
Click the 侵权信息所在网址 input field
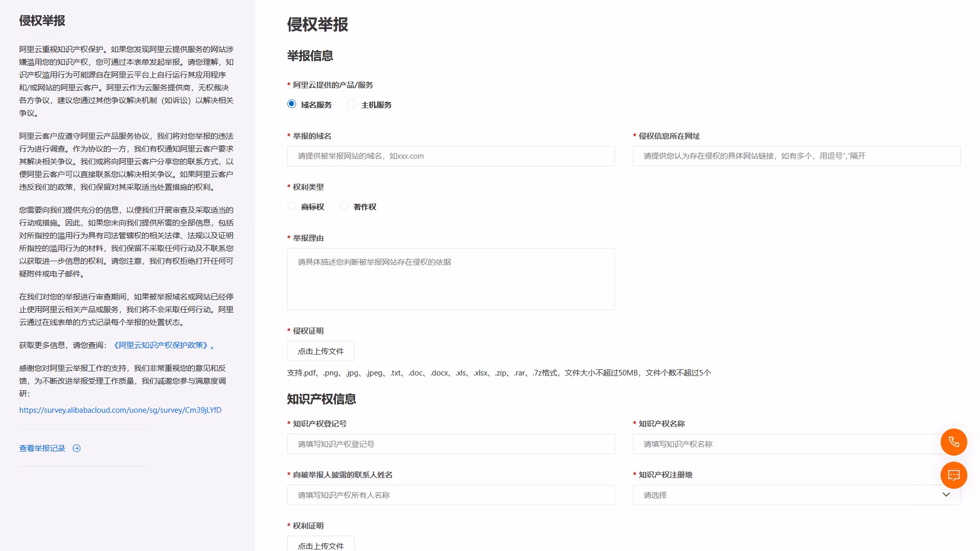(x=796, y=156)
